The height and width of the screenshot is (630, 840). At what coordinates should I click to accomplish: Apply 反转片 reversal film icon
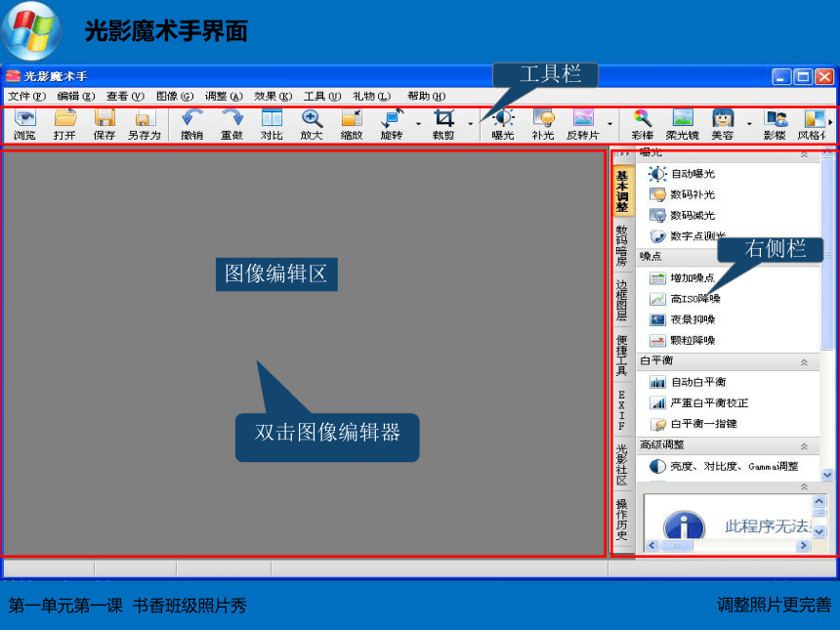583,124
